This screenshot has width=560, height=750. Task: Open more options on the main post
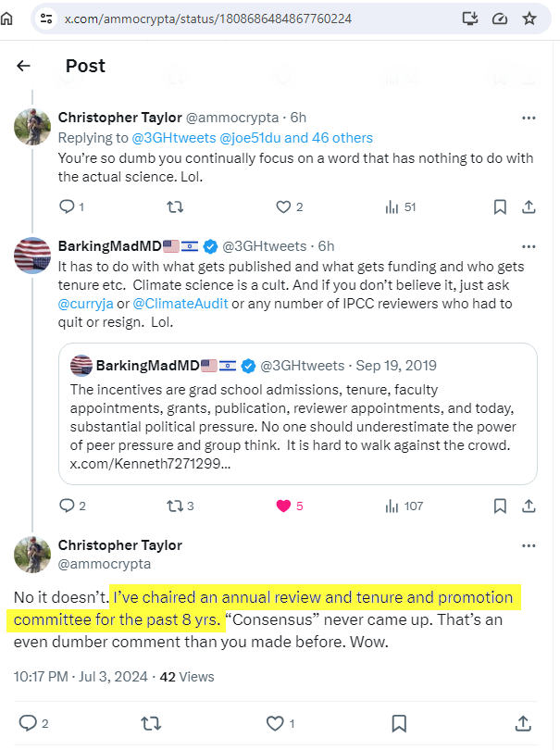click(x=529, y=545)
